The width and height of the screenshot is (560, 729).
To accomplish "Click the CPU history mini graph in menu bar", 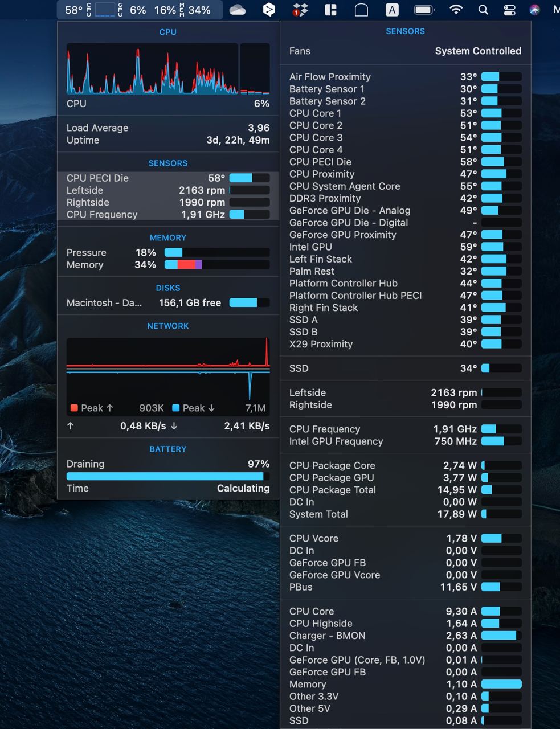I will pyautogui.click(x=104, y=10).
